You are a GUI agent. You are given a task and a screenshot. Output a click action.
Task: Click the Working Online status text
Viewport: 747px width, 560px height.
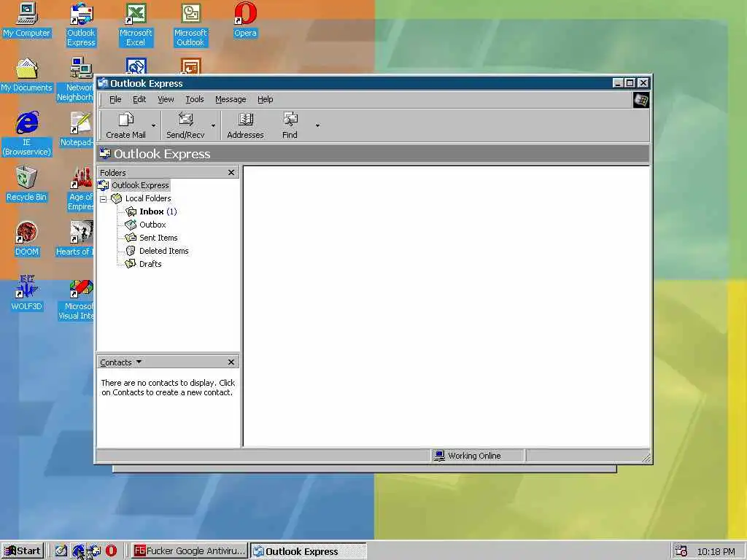(x=474, y=456)
